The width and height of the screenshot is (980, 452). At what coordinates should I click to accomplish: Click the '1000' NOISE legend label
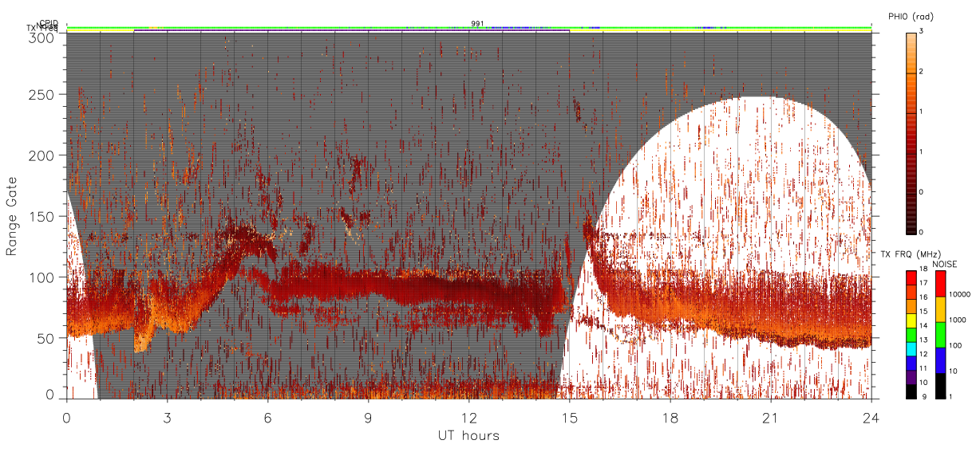pos(956,320)
